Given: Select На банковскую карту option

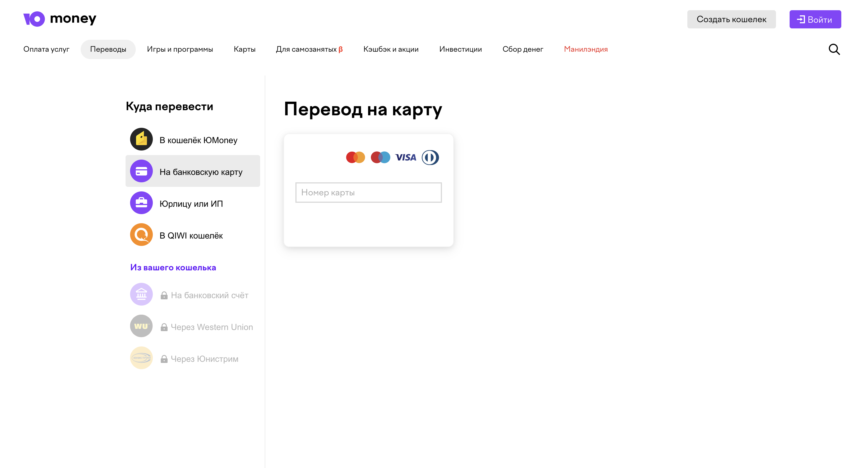Looking at the screenshot, I should click(x=193, y=171).
